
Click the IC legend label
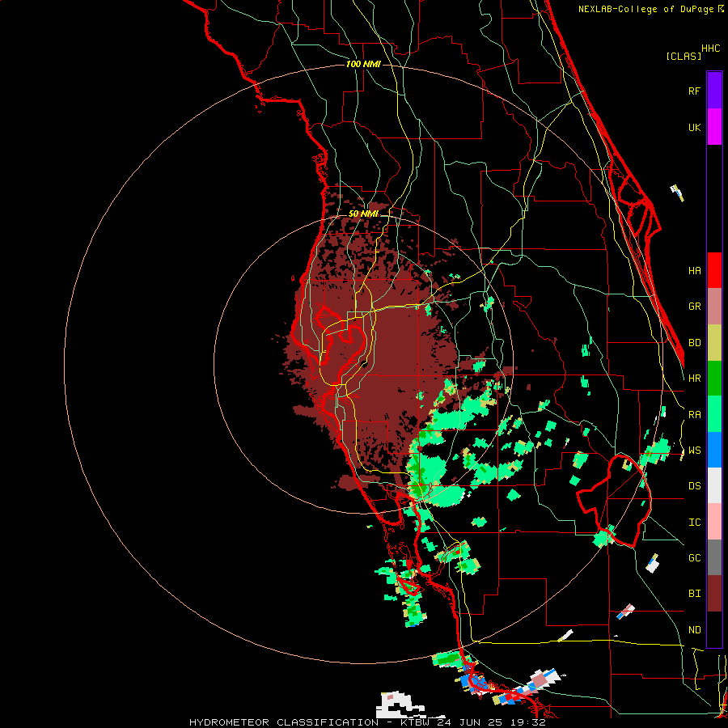[694, 523]
